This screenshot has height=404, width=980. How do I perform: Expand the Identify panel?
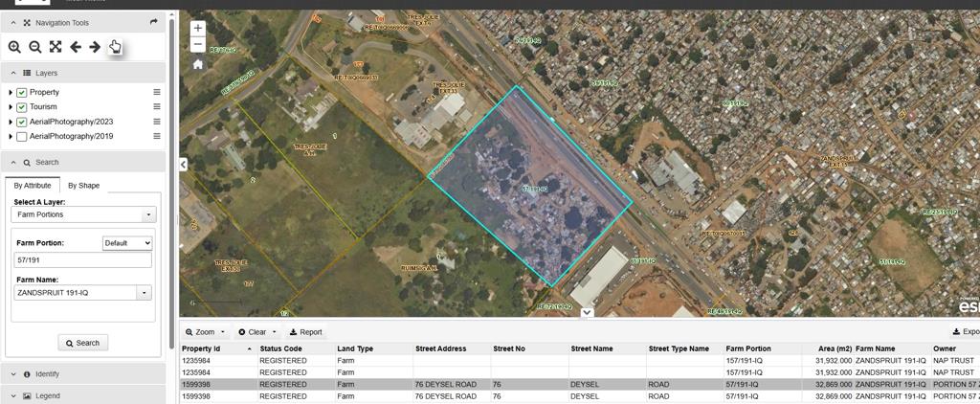tap(47, 374)
